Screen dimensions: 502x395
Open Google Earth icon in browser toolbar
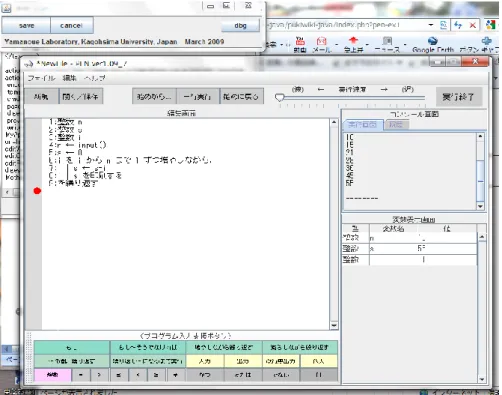(433, 41)
